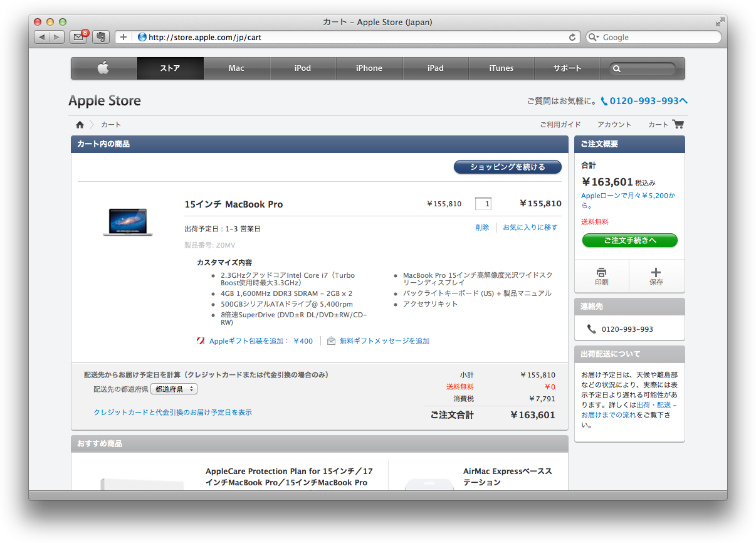Image resolution: width=756 pixels, height=543 pixels.
Task: Open the Google search magnifier dropdown
Action: click(594, 38)
